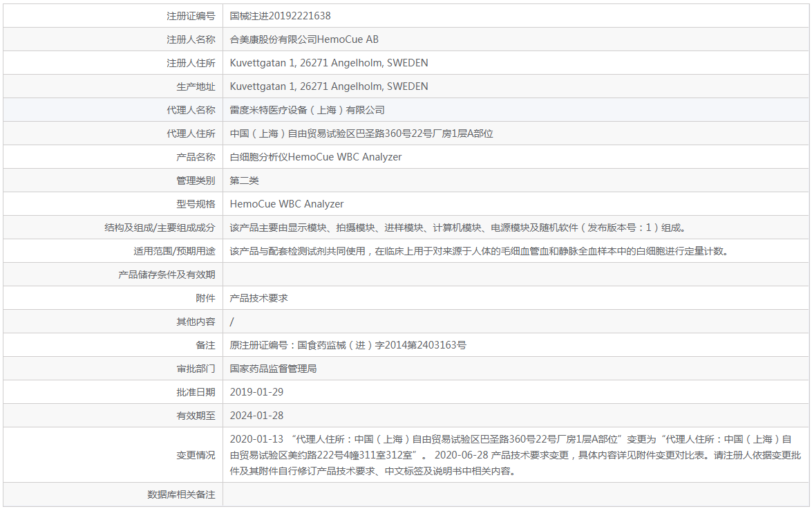Image resolution: width=812 pixels, height=509 pixels.
Task: Click the 有效期至 label
Action: (196, 416)
